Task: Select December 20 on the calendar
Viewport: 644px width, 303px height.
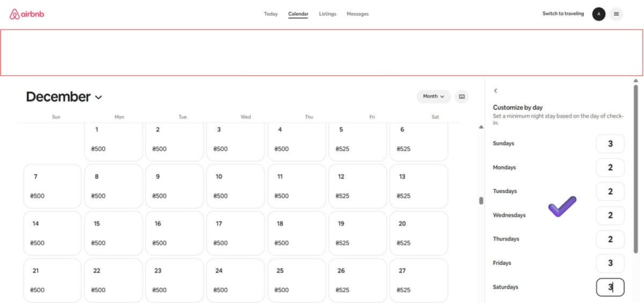Action: (419, 234)
